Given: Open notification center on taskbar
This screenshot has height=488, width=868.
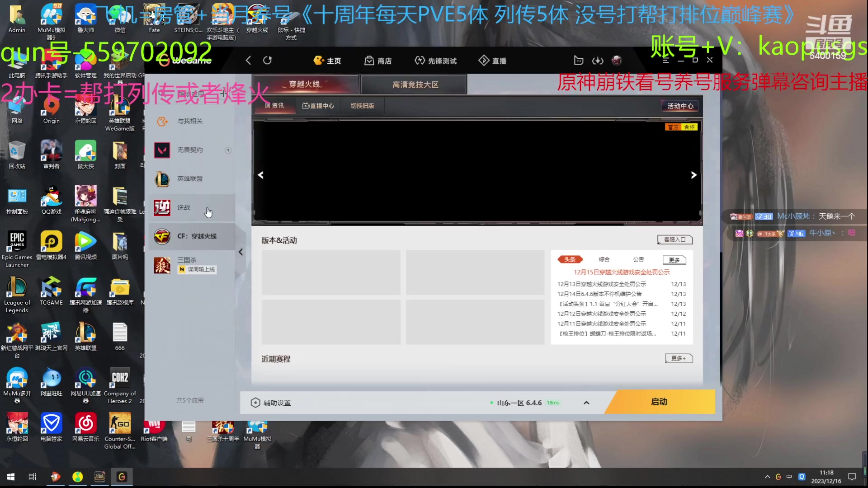Looking at the screenshot, I should (852, 477).
